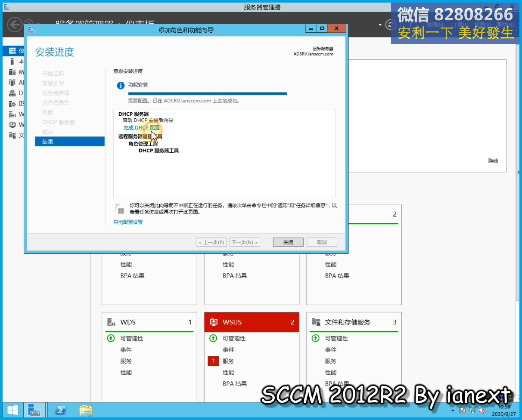
Task: Open the DNS/DHCP server icon in sidebar
Action: pyautogui.click(x=12, y=93)
